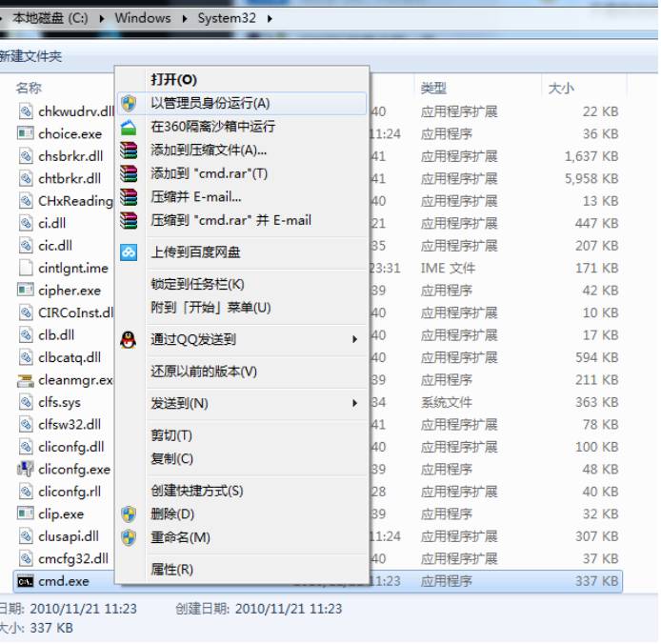The width and height of the screenshot is (661, 644).
Task: Open breadcrumb arrow after Windows
Action: pos(184,18)
